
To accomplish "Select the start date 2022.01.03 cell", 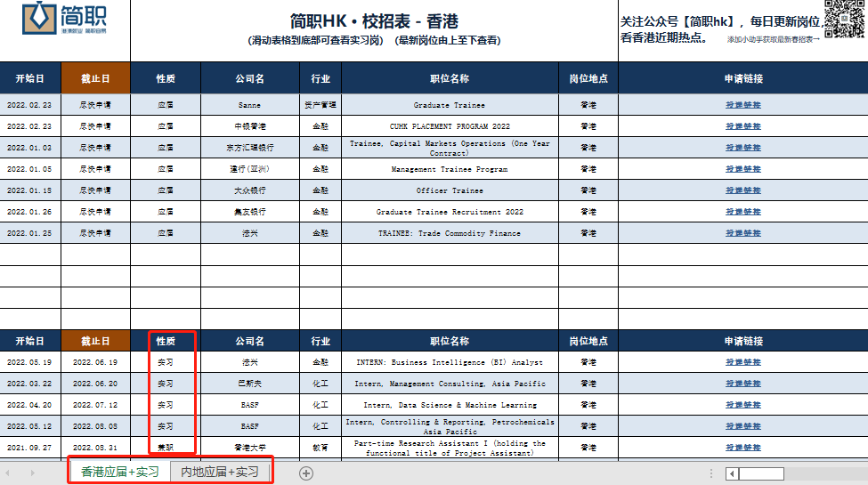I will (30, 148).
